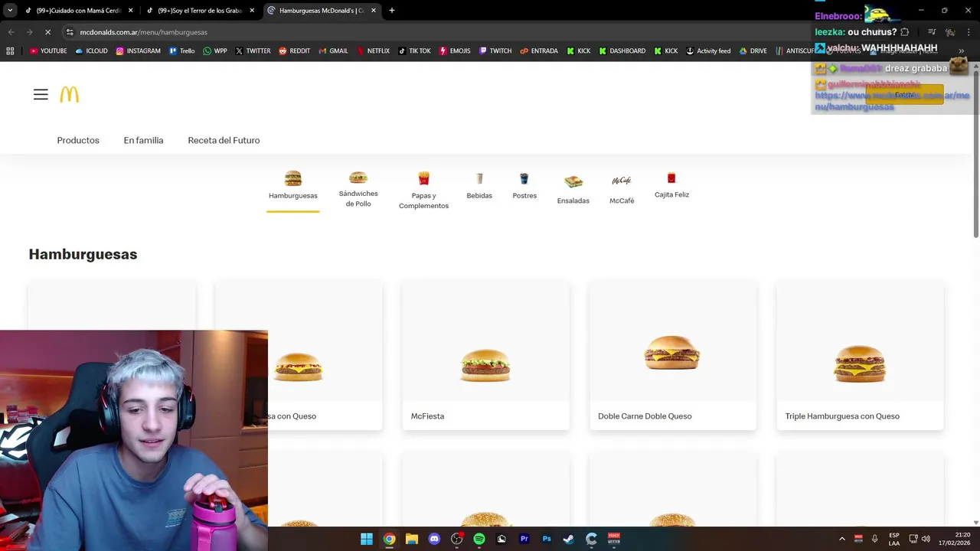Open Discord from the taskbar
Image resolution: width=980 pixels, height=551 pixels.
[x=434, y=539]
